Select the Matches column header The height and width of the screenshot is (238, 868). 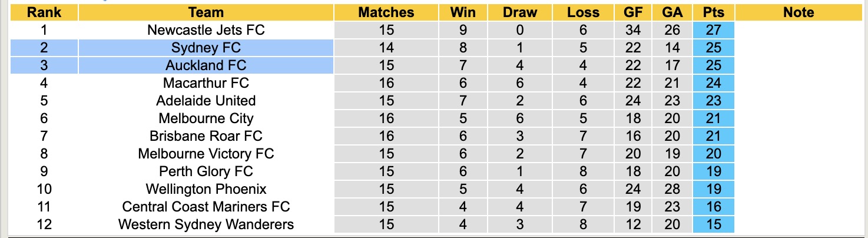[x=386, y=12]
